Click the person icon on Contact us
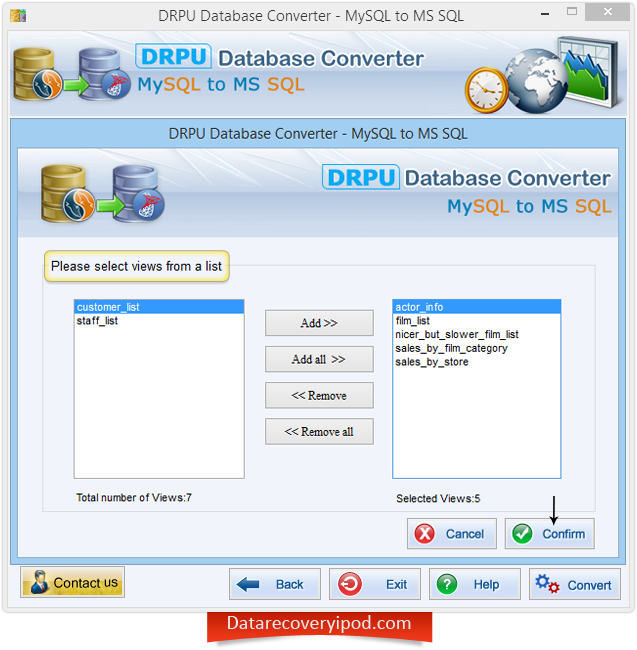Image resolution: width=637 pixels, height=650 pixels. (x=39, y=582)
